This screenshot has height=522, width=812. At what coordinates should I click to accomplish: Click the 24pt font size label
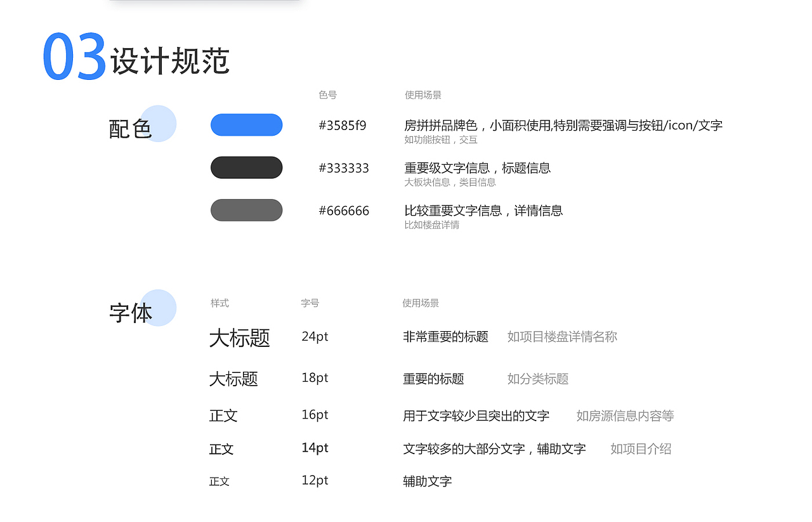point(315,337)
